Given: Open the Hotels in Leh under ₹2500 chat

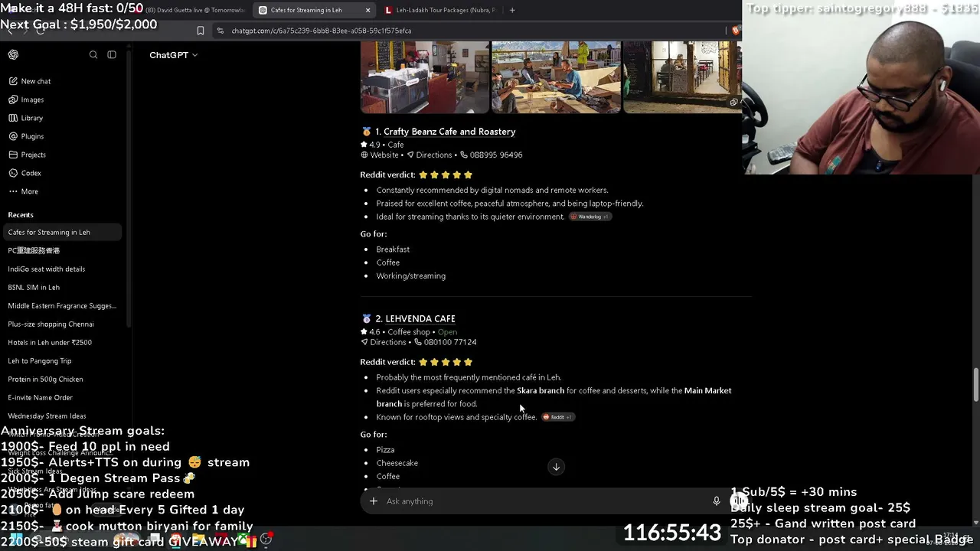Looking at the screenshot, I should (50, 342).
